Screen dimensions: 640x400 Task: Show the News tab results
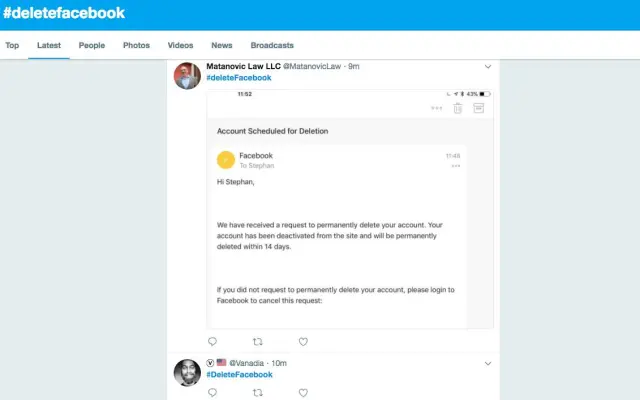222,45
